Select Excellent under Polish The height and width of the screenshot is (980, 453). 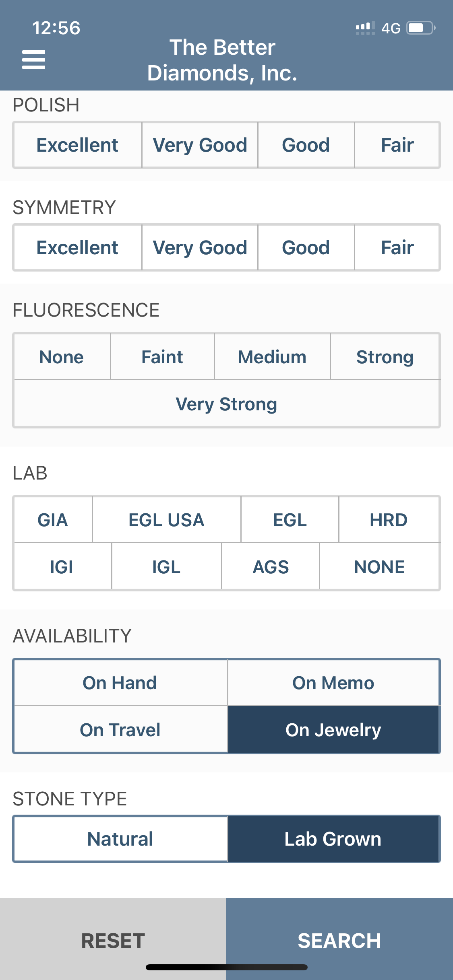[x=78, y=145]
